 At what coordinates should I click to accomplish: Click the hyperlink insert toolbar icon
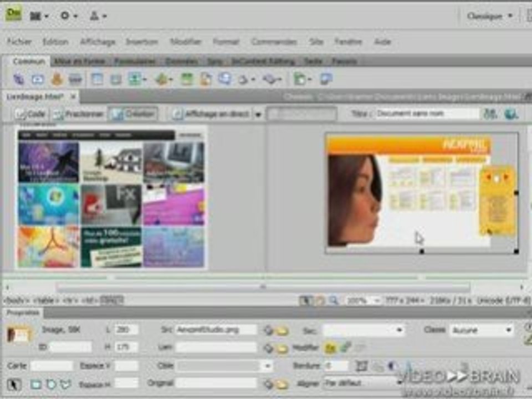click(x=19, y=79)
